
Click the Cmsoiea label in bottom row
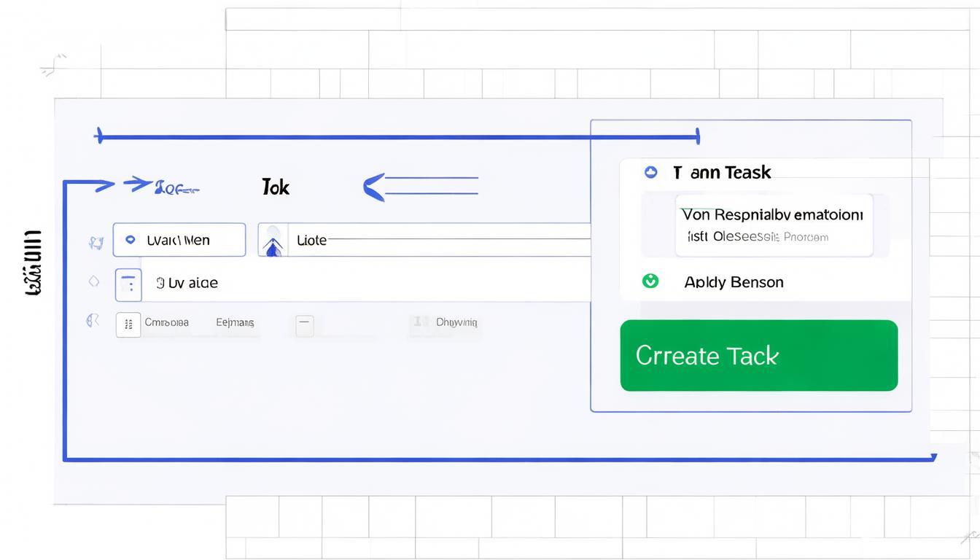(x=166, y=322)
